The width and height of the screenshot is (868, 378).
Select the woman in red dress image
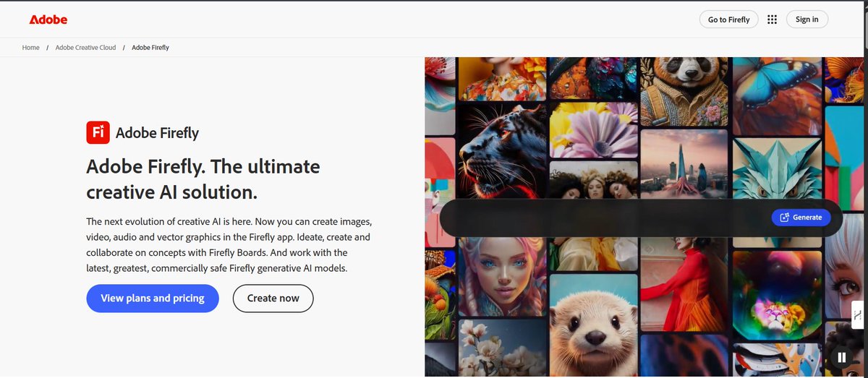(x=684, y=283)
